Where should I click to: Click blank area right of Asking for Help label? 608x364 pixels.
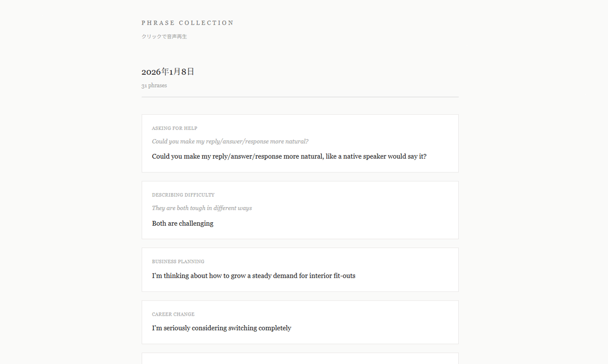[332, 128]
